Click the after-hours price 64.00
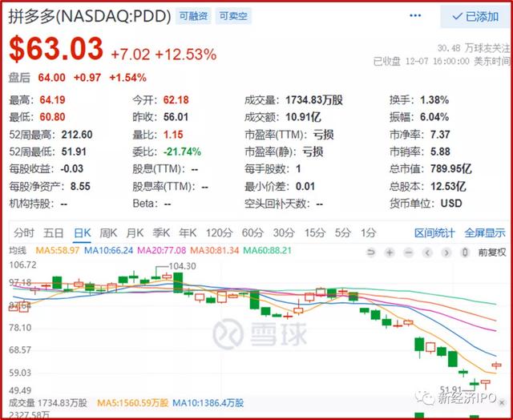The image size is (513, 420). pyautogui.click(x=51, y=78)
